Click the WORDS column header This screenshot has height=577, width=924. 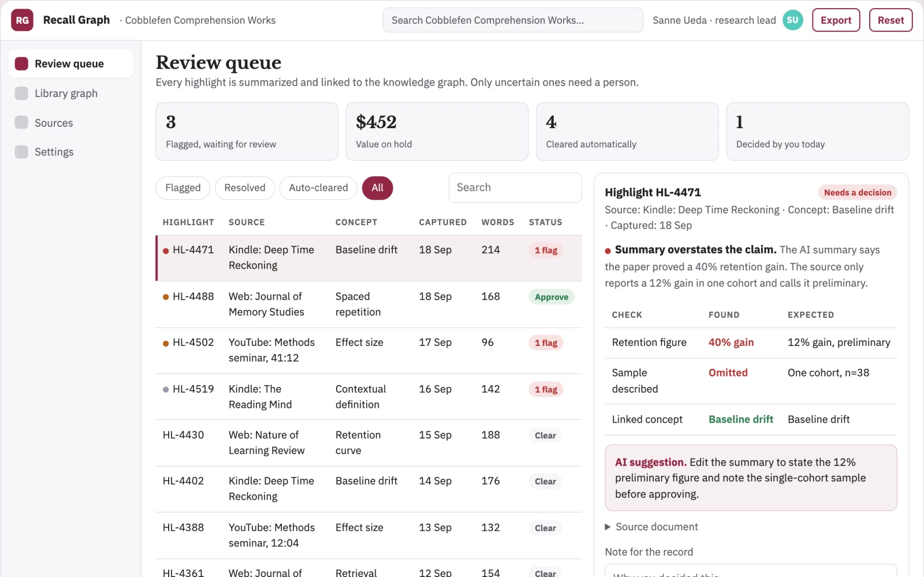498,222
